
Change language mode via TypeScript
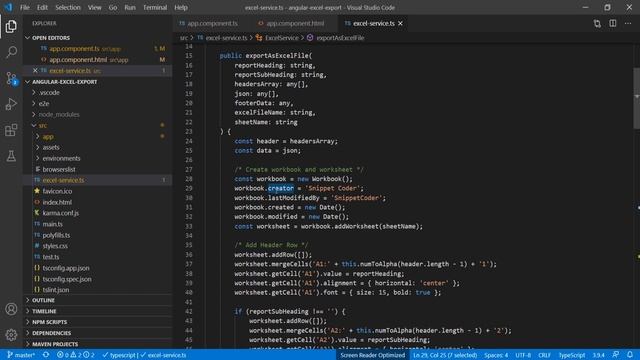tap(571, 355)
